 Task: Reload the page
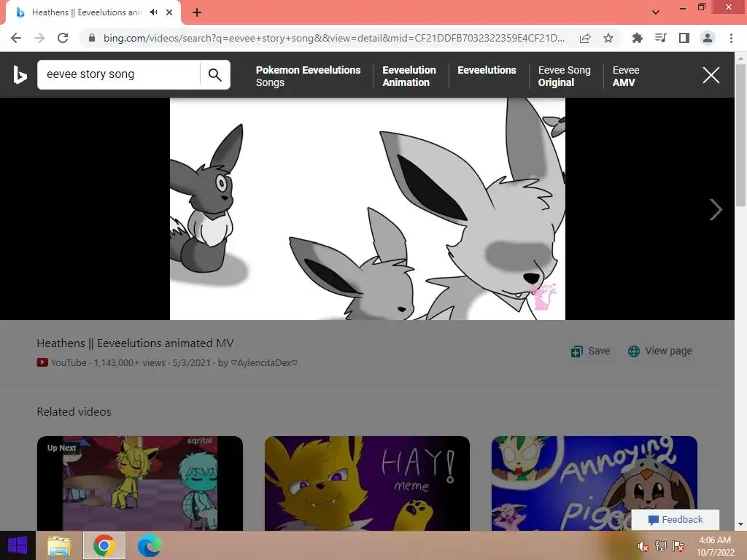click(x=63, y=38)
